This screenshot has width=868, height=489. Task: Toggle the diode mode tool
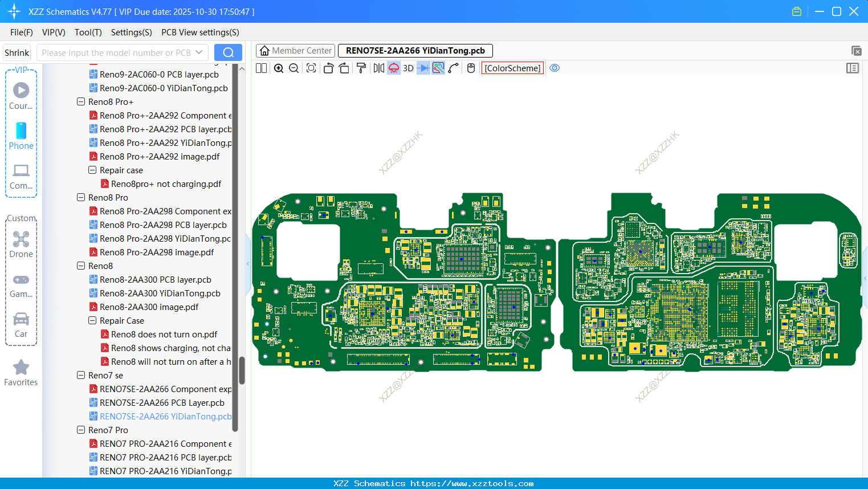[423, 68]
